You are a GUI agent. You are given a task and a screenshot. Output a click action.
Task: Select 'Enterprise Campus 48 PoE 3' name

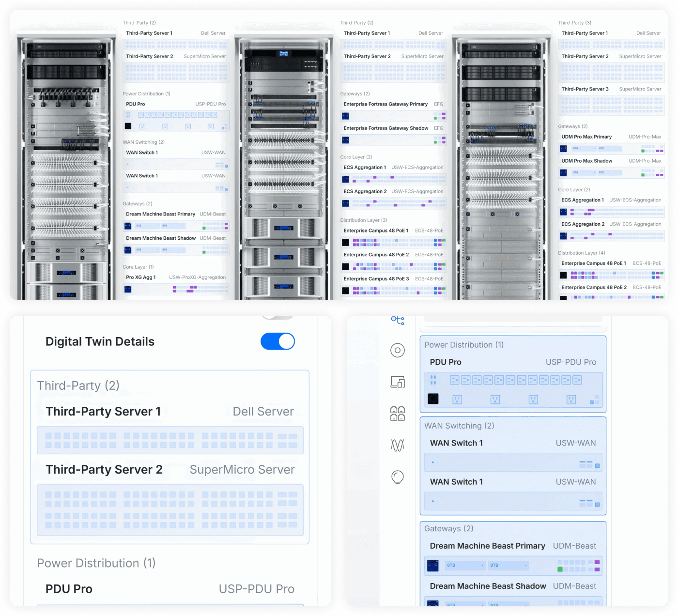[x=376, y=279]
